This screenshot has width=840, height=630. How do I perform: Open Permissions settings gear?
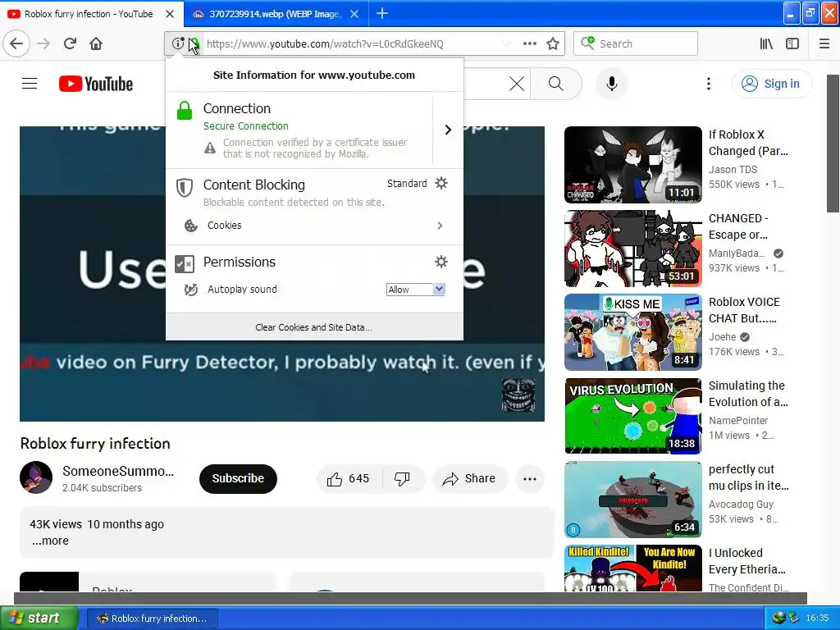(x=441, y=262)
